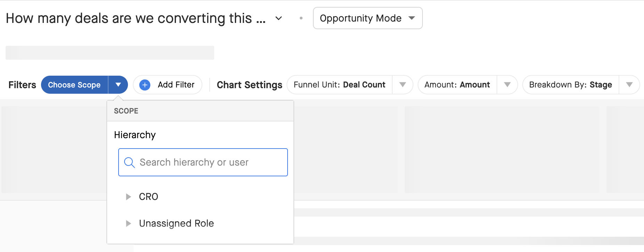This screenshot has height=252, width=644.
Task: Open the report title chevron menu
Action: pos(279,18)
